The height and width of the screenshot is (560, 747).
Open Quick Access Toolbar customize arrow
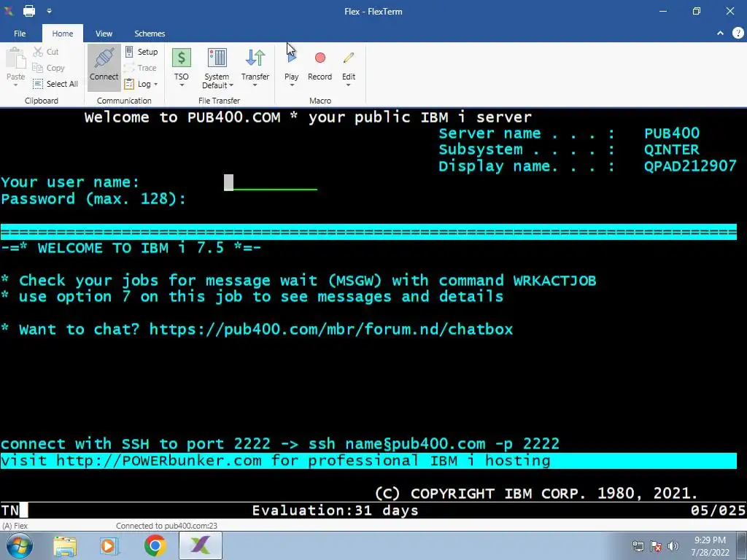pyautogui.click(x=49, y=10)
